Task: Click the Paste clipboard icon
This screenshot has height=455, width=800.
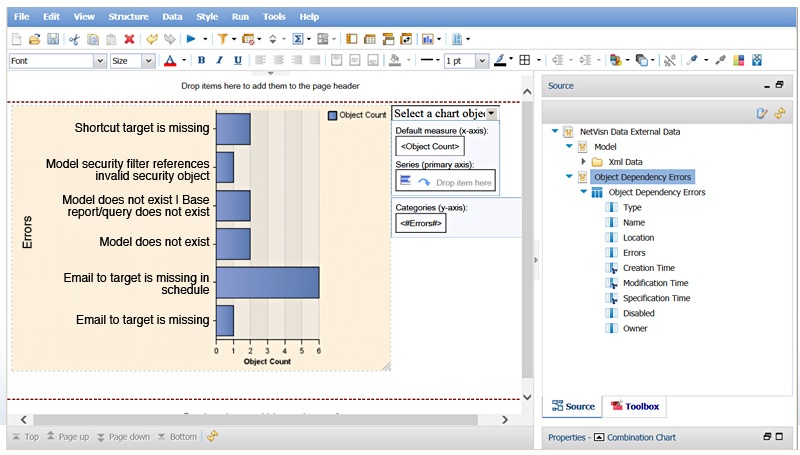Action: pos(111,39)
